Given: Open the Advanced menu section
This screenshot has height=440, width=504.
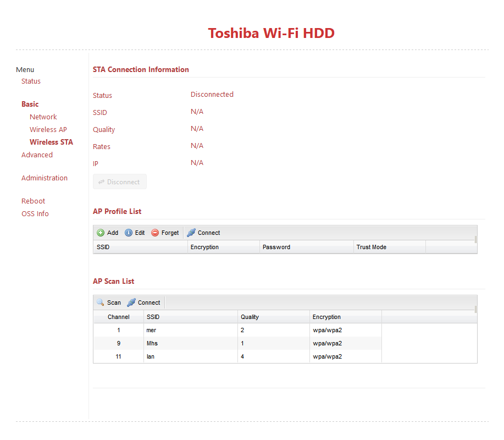Looking at the screenshot, I should pyautogui.click(x=37, y=155).
